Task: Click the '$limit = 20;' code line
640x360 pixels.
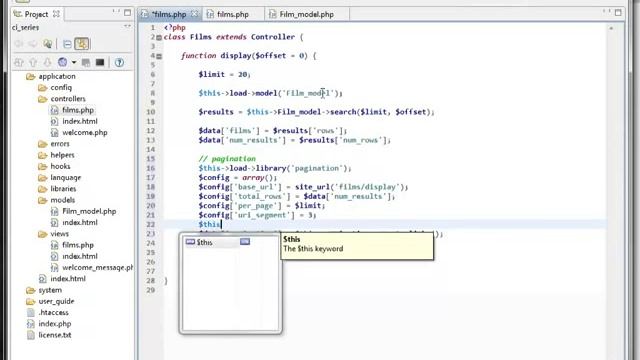Action: coord(224,74)
